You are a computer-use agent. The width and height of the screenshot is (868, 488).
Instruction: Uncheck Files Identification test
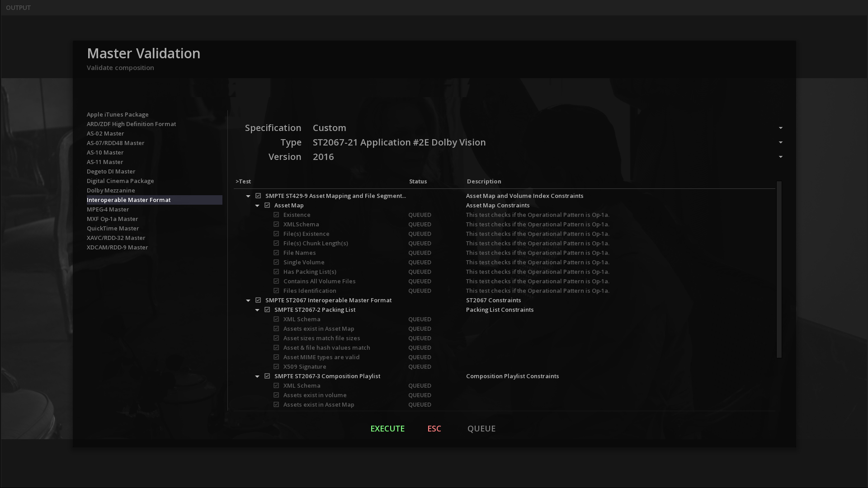coord(276,291)
